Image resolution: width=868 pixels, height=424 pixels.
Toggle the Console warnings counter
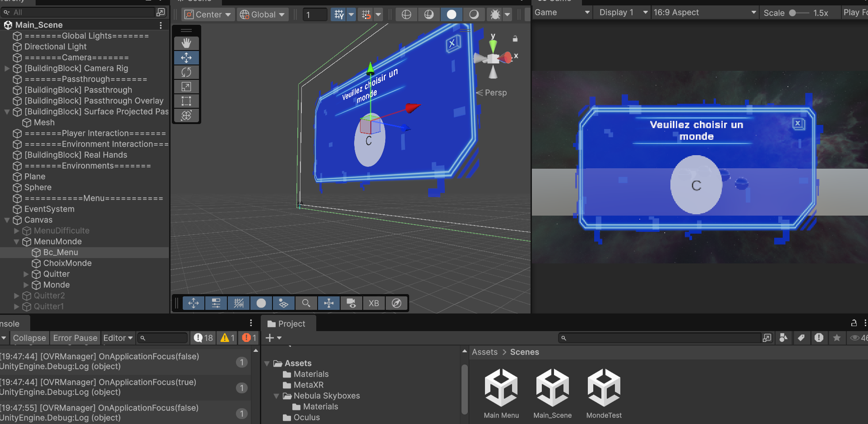(x=227, y=338)
